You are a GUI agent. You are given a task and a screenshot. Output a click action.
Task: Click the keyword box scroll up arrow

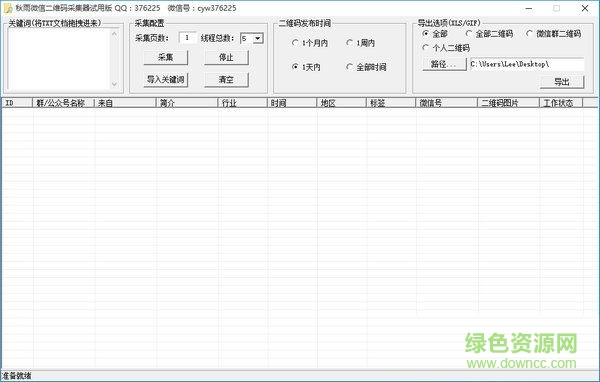(x=114, y=34)
